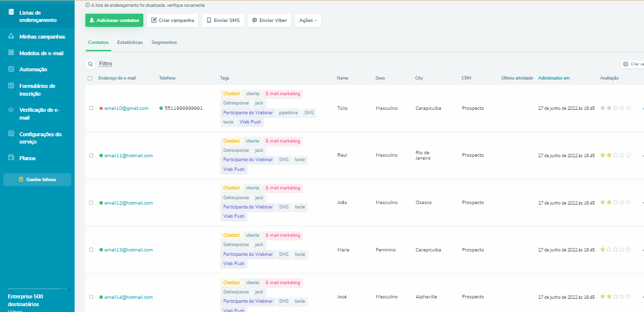
Task: Click the Verificação de e-mail checkmark icon
Action: [x=11, y=110]
